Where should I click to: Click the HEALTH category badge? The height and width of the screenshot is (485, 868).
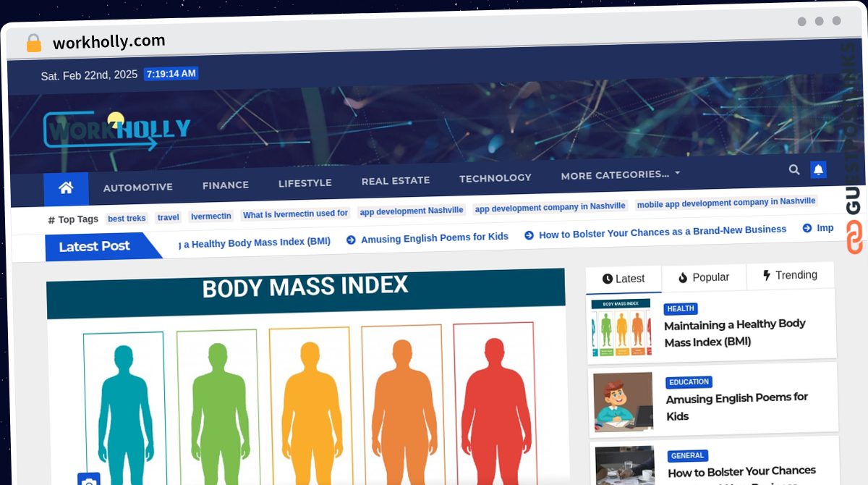point(681,308)
